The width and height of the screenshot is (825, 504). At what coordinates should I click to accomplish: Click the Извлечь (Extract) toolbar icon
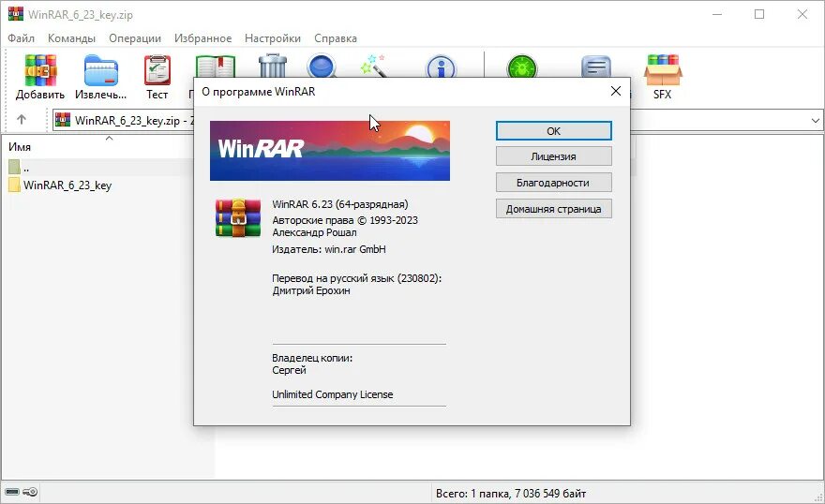100,77
